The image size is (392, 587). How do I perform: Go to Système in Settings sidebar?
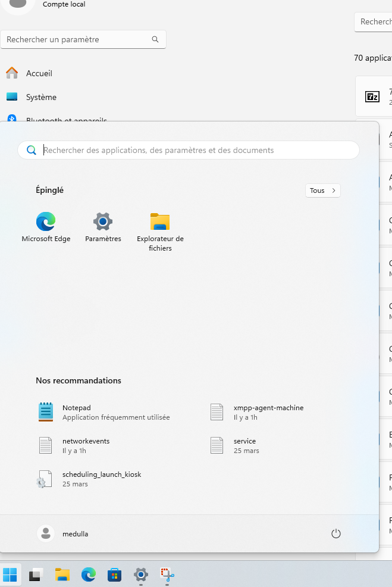pos(40,97)
